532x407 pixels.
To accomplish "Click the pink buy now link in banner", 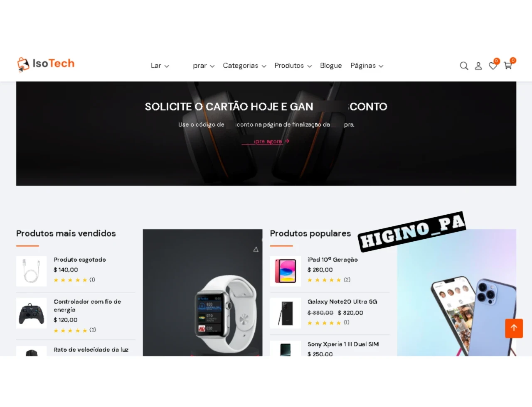I will point(266,142).
